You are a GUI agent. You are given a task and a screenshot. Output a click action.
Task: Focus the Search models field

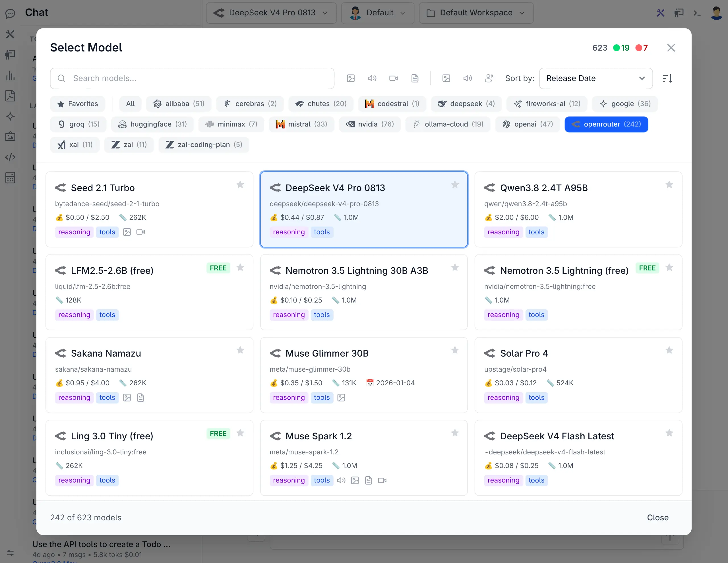(192, 78)
